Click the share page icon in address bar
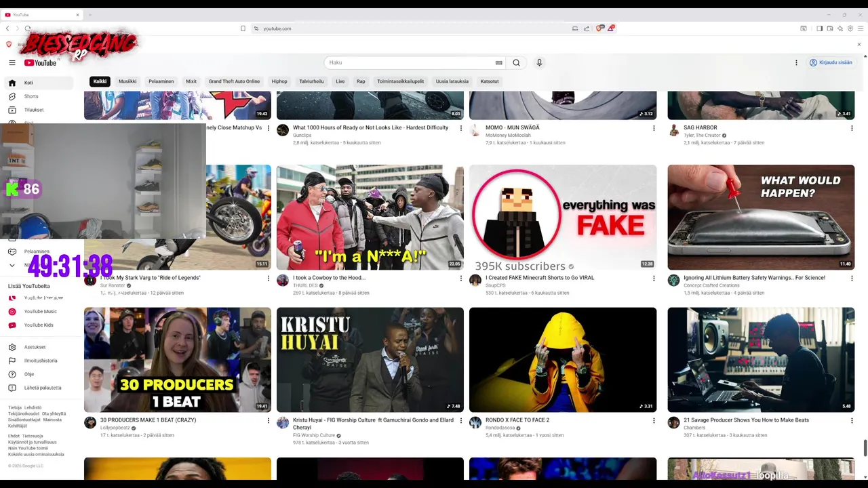 587,28
